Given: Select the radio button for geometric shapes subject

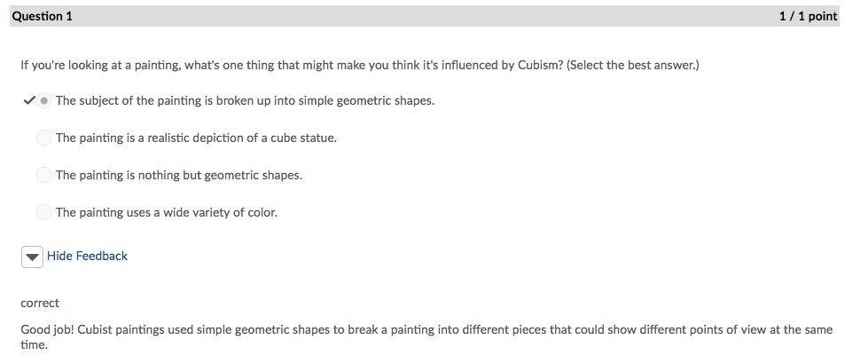Looking at the screenshot, I should [43, 100].
